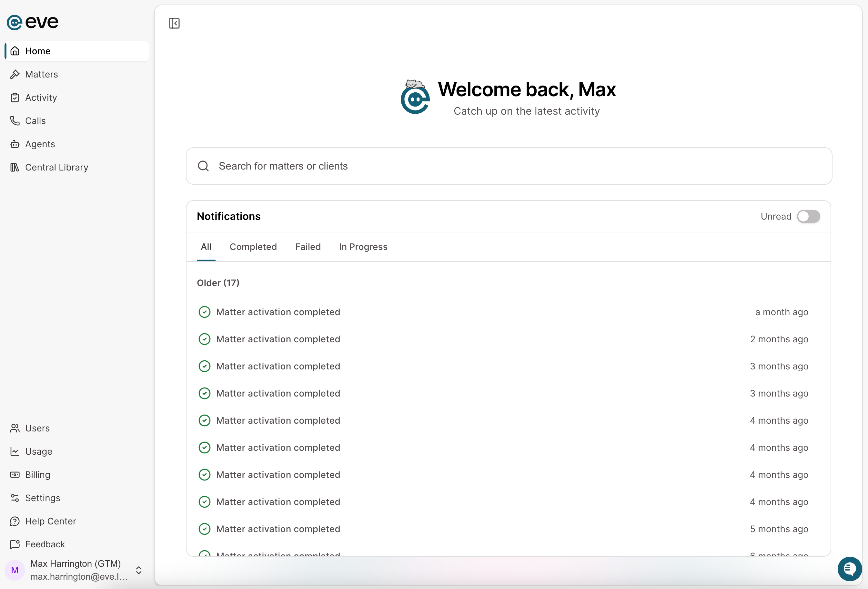Click the Notifications panel heading
868x589 pixels.
pyautogui.click(x=228, y=216)
